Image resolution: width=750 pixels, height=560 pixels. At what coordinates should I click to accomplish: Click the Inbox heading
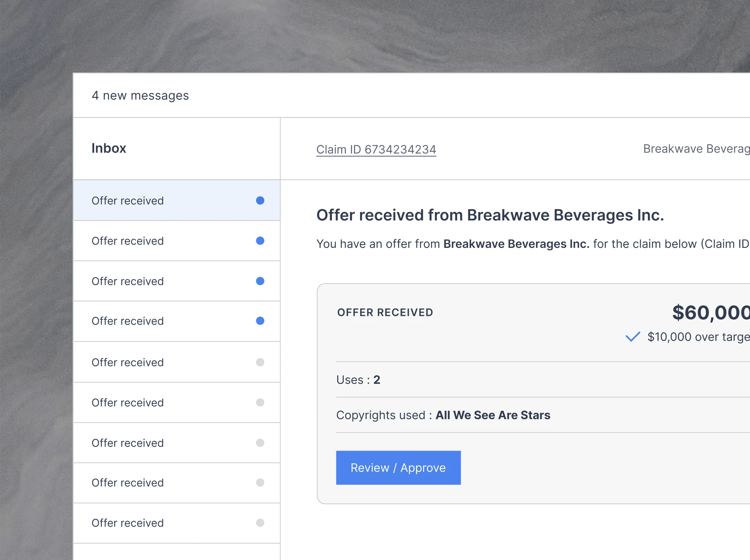point(109,148)
